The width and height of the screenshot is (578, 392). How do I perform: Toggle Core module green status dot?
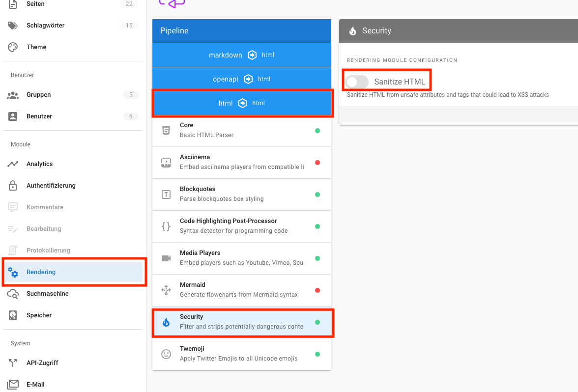click(x=318, y=131)
